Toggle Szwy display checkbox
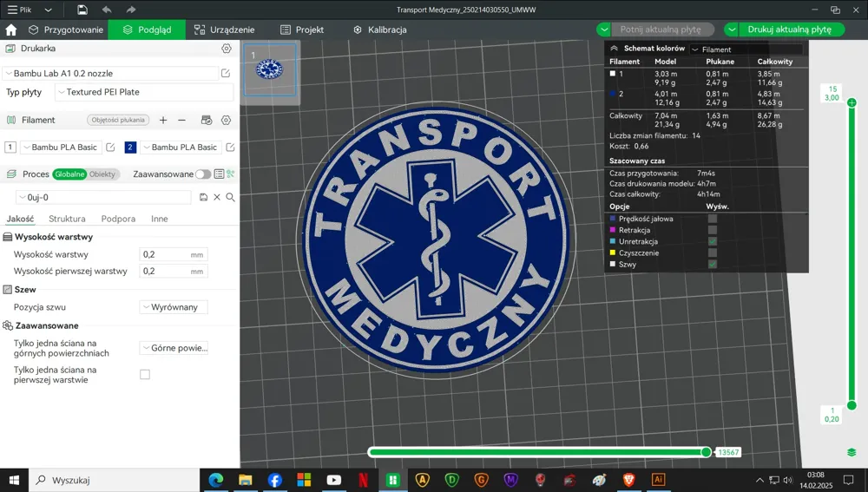The image size is (868, 492). (713, 264)
